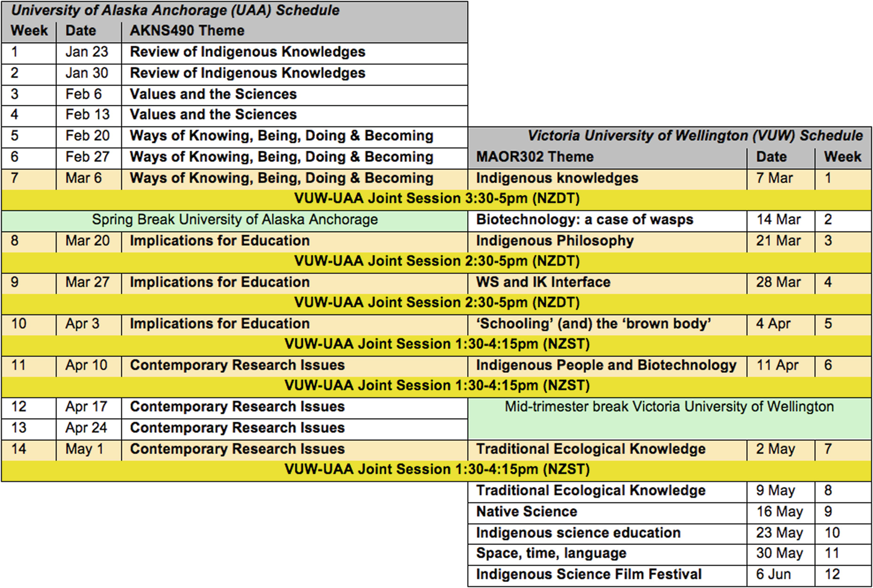Click the 'Indigenous Philosophy' theme cell

607,241
